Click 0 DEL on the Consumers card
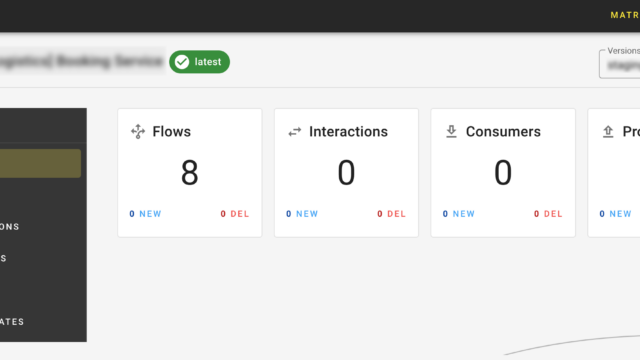This screenshot has height=360, width=640. [548, 214]
